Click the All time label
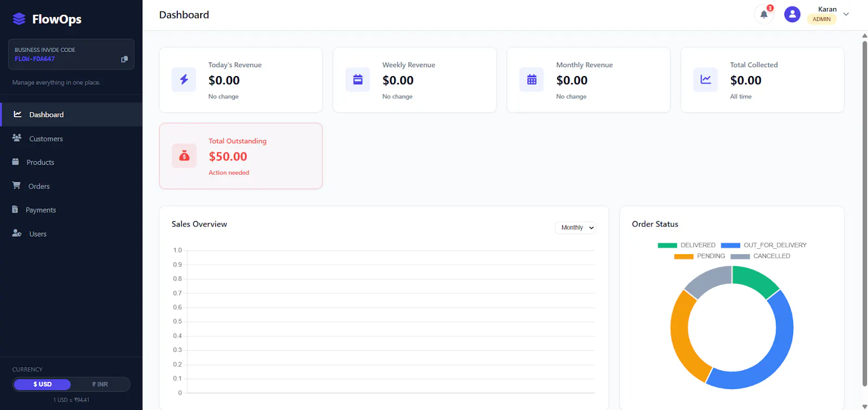This screenshot has height=410, width=868. (741, 97)
